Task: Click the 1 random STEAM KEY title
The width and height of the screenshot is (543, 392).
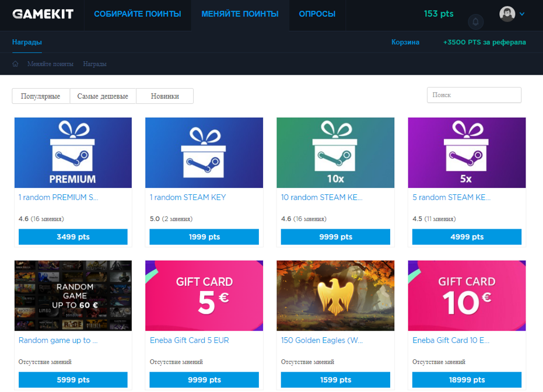Action: point(188,197)
